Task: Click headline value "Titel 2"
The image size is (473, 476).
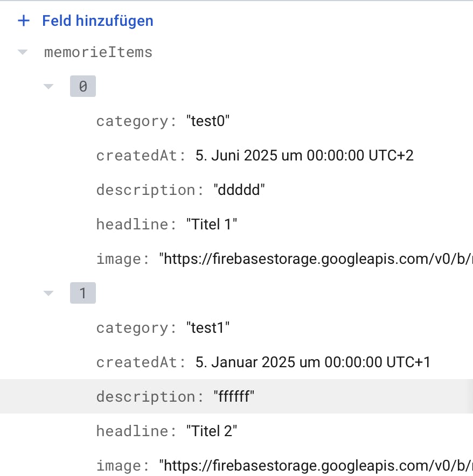Action: (x=212, y=431)
